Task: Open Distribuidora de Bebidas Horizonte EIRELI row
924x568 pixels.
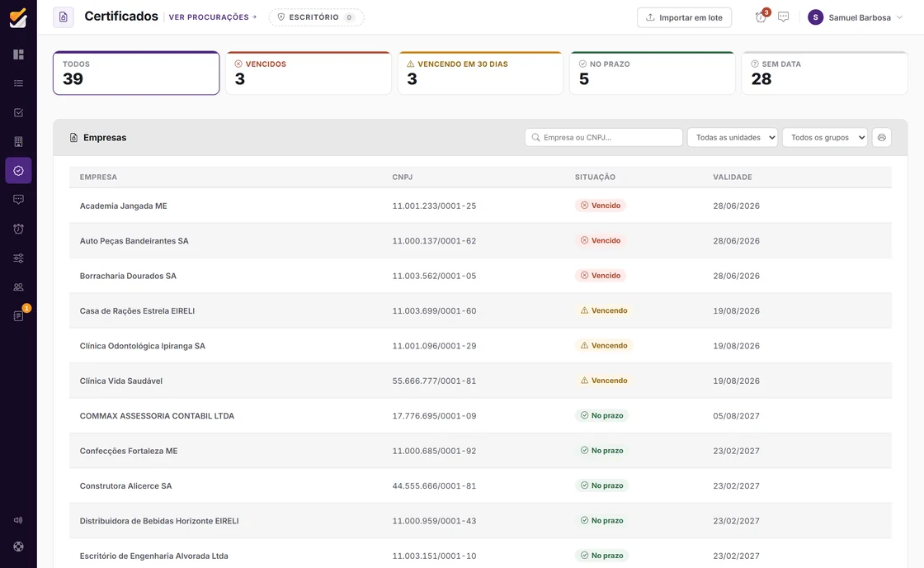Action: (x=480, y=521)
